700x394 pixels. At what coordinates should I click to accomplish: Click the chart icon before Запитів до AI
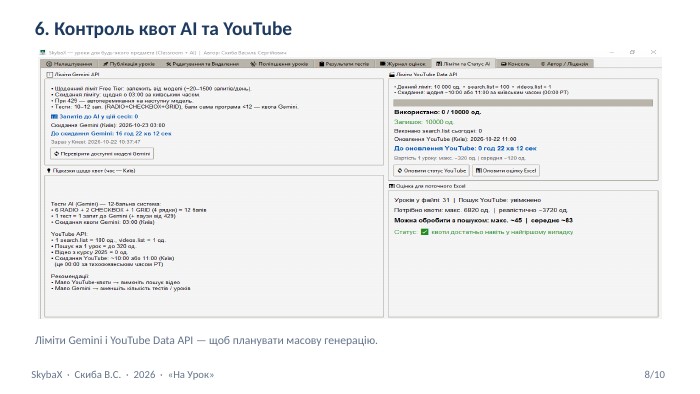54,116
